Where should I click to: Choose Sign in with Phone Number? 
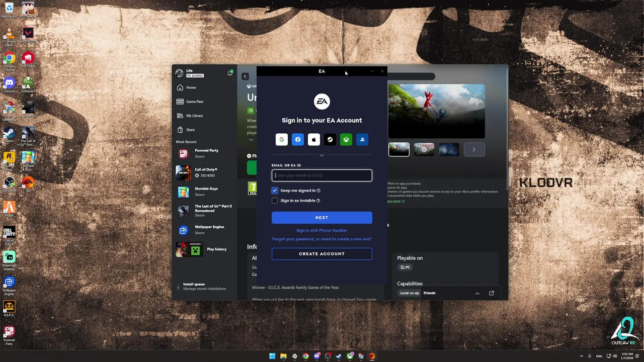point(322,230)
